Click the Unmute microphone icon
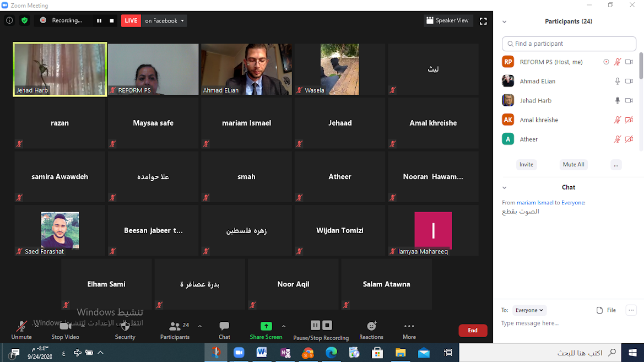 tap(21, 326)
